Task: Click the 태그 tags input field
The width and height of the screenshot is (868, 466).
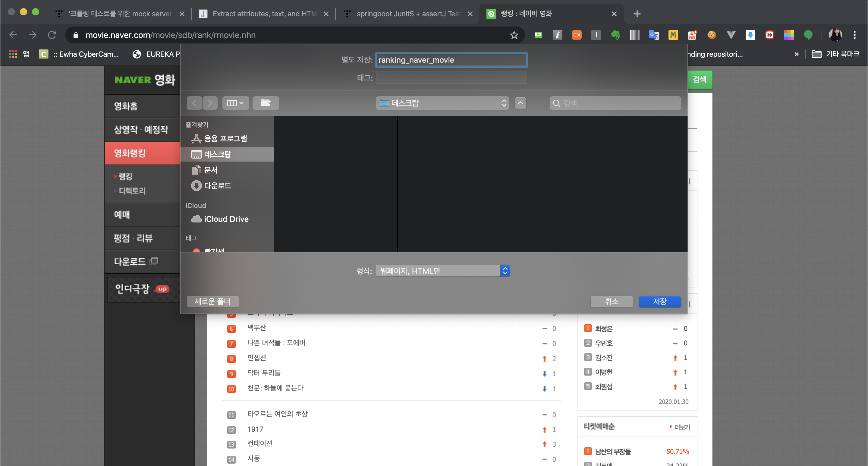Action: [x=451, y=78]
